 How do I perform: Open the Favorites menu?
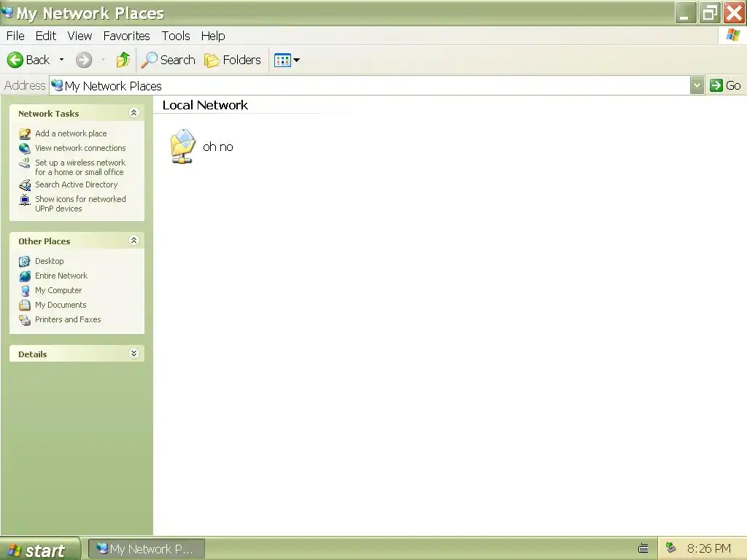(126, 36)
